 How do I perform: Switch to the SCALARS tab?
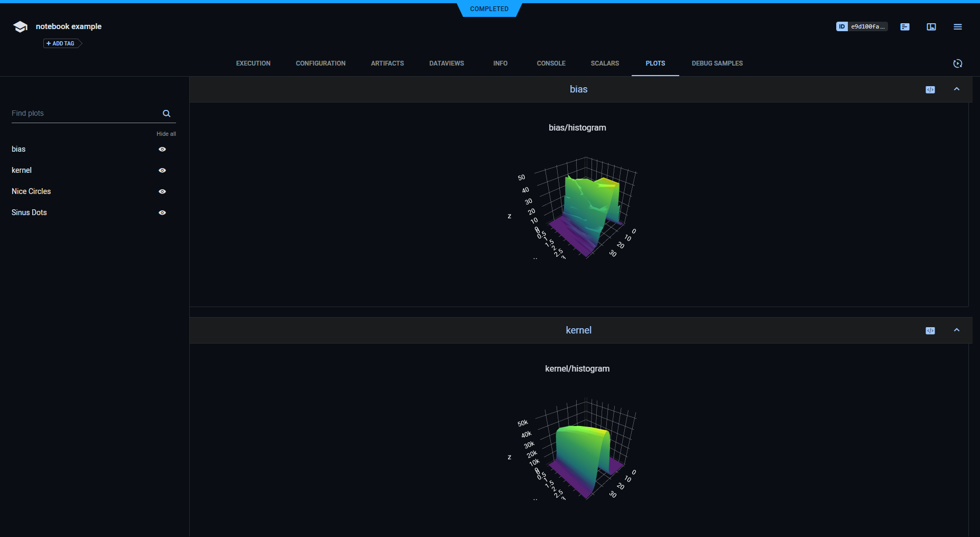605,63
